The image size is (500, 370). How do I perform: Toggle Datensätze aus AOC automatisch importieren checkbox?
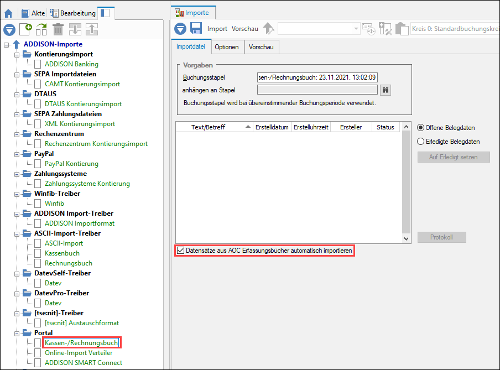point(180,250)
